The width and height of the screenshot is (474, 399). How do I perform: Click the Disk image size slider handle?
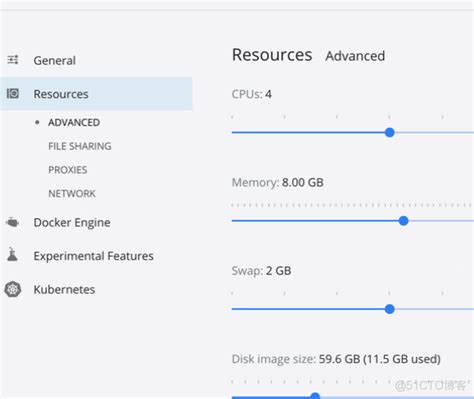point(315,396)
